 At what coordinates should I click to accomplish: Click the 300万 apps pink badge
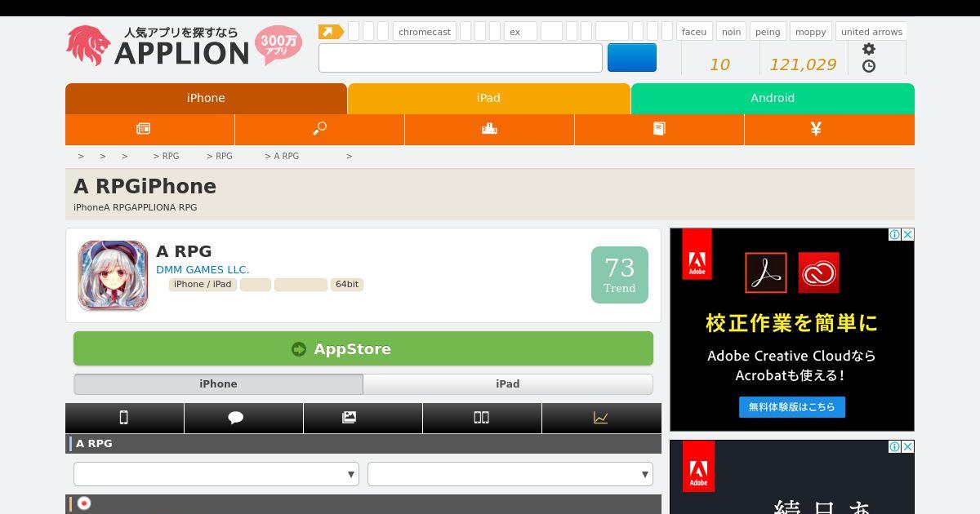(x=278, y=46)
